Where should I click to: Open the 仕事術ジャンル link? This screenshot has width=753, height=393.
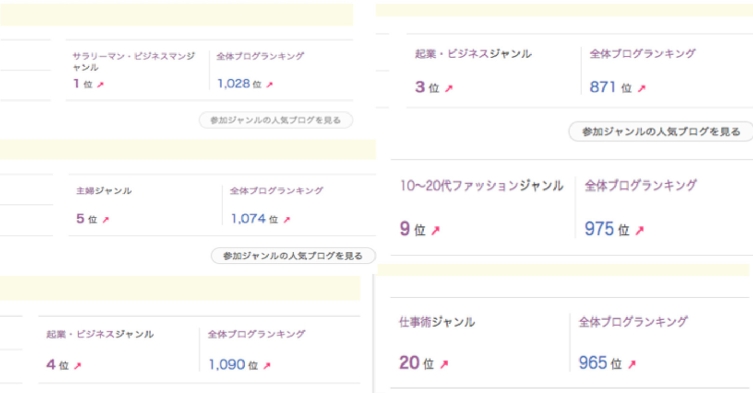(437, 322)
